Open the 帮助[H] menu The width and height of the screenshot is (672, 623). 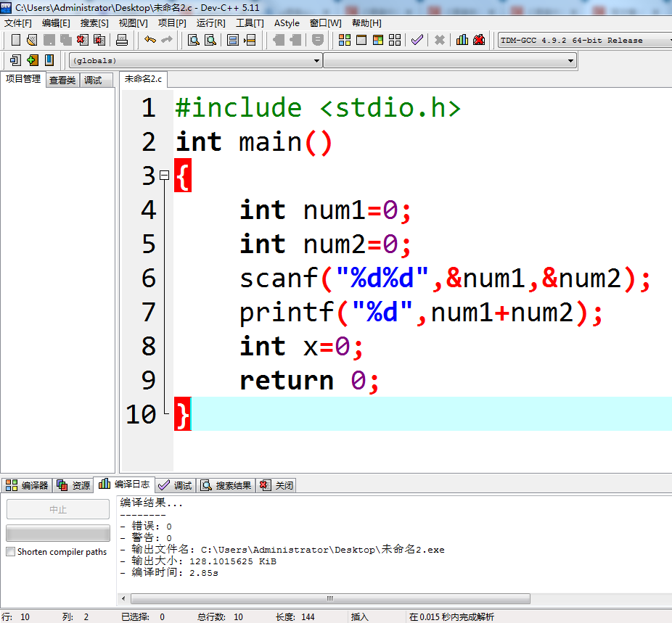click(x=366, y=23)
